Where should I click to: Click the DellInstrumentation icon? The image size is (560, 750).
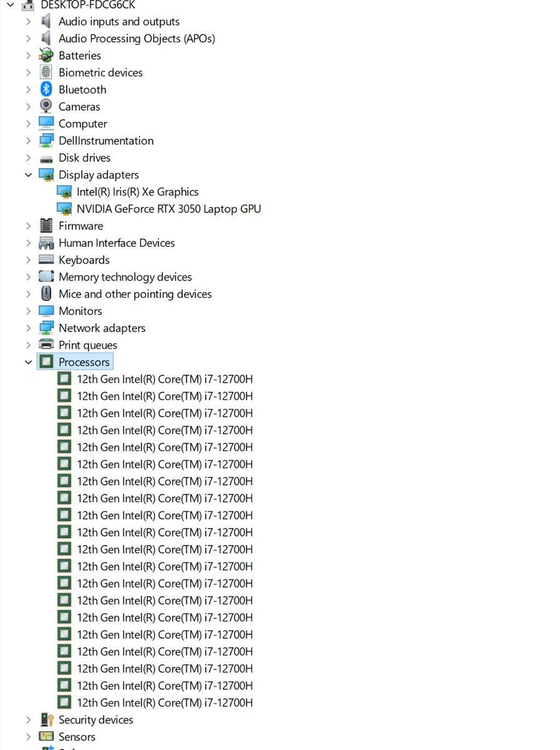pos(46,141)
